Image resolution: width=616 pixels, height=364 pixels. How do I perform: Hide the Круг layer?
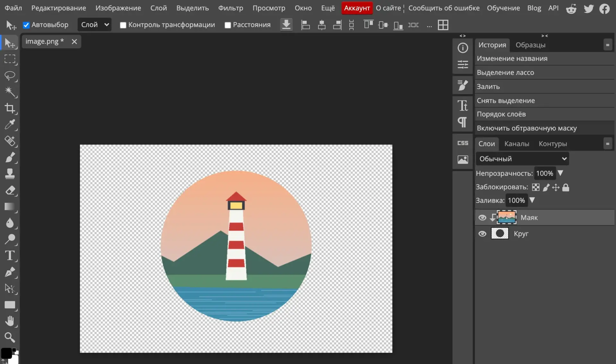(482, 234)
